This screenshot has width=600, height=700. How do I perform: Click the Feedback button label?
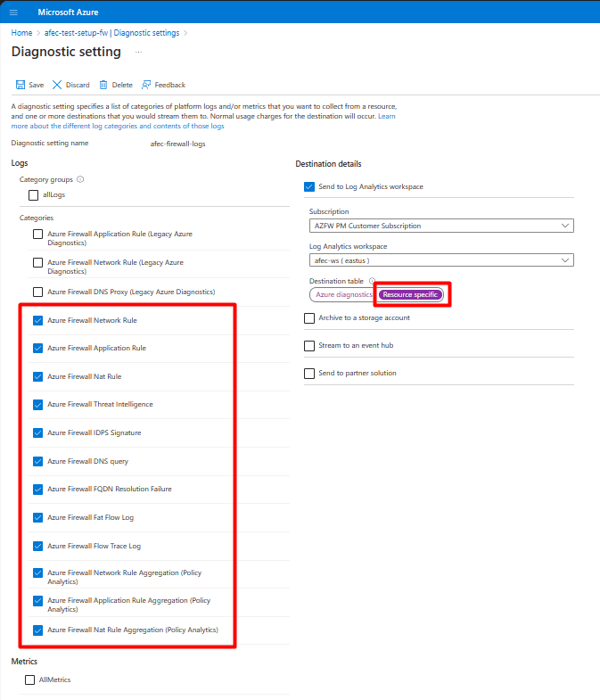(x=170, y=85)
